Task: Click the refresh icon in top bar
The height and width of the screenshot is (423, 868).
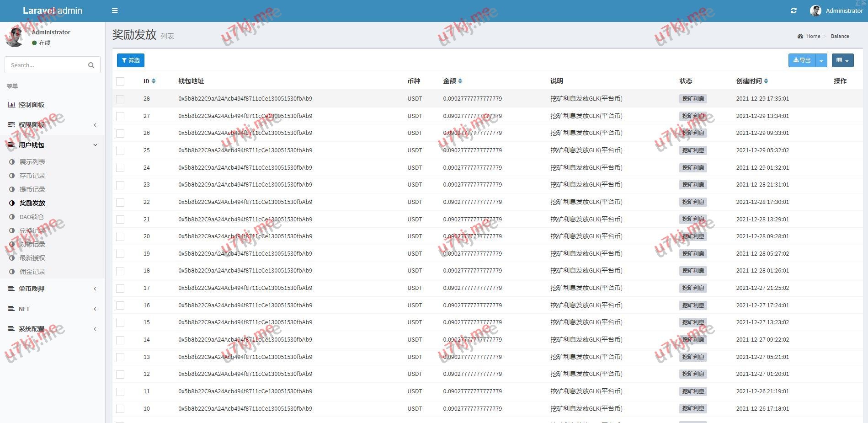Action: [793, 11]
